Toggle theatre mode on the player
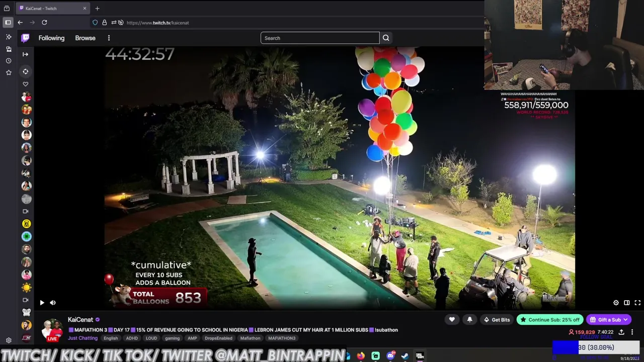This screenshot has width=644, height=362. pyautogui.click(x=626, y=303)
